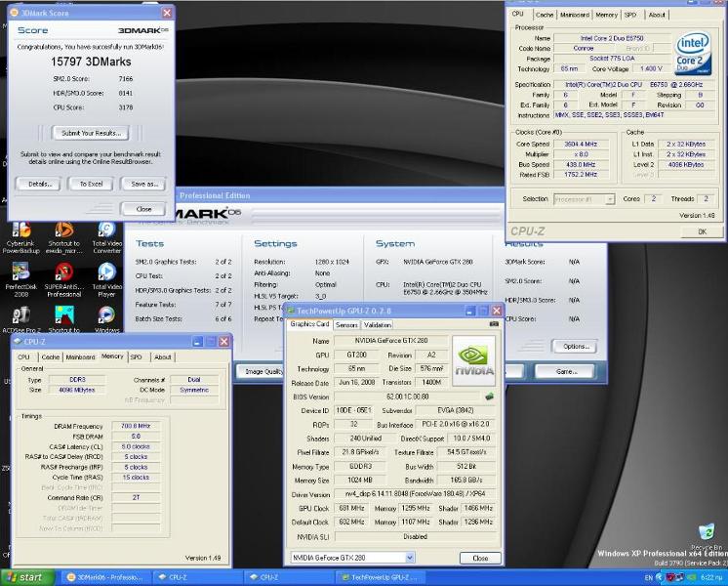
Task: Click the DRAM Frequency value 700.8 MHz
Action: point(136,426)
